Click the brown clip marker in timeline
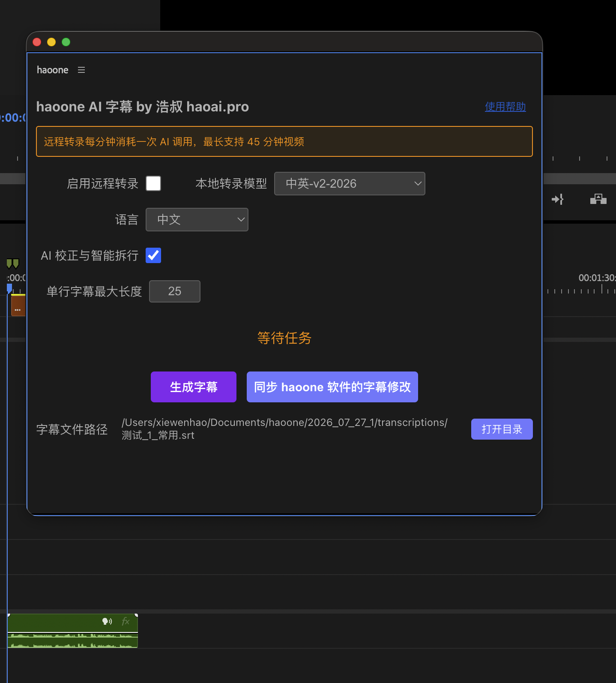616x683 pixels. click(x=18, y=306)
